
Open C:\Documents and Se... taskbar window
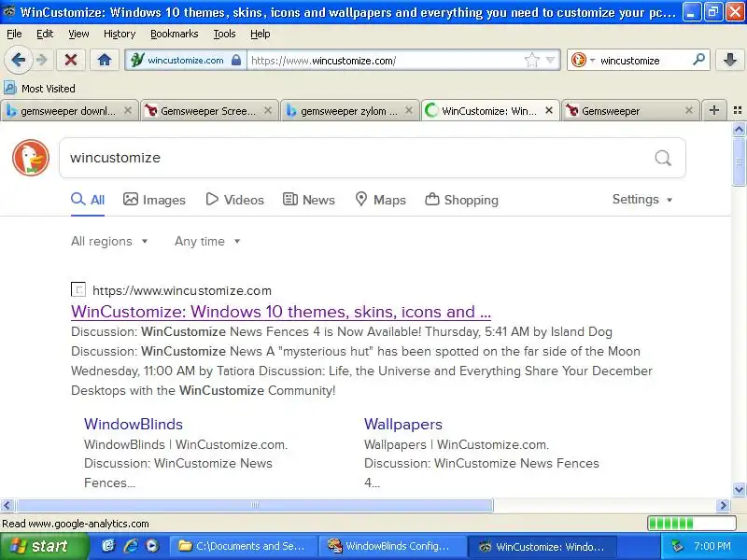[x=244, y=546]
